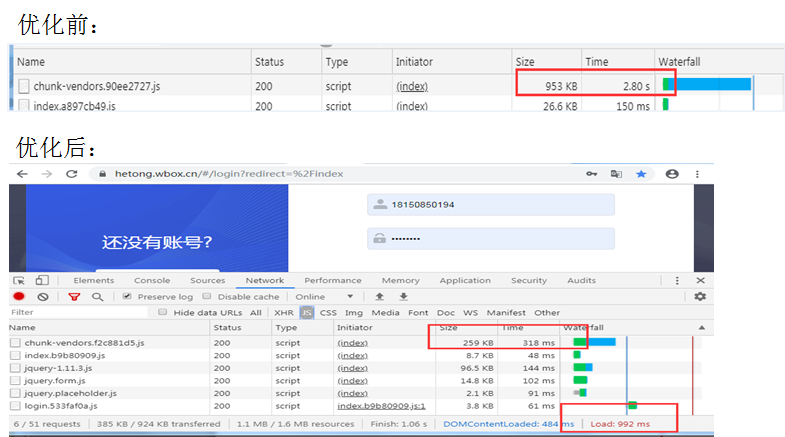Screen dimensions: 785x437
Task: Bookmark page with the star icon
Action: (641, 174)
